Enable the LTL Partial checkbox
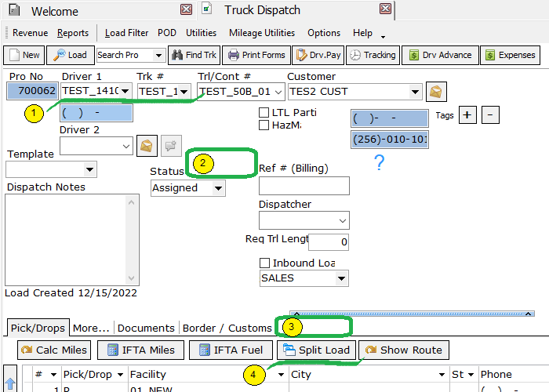This screenshot has width=549, height=392. pos(265,113)
